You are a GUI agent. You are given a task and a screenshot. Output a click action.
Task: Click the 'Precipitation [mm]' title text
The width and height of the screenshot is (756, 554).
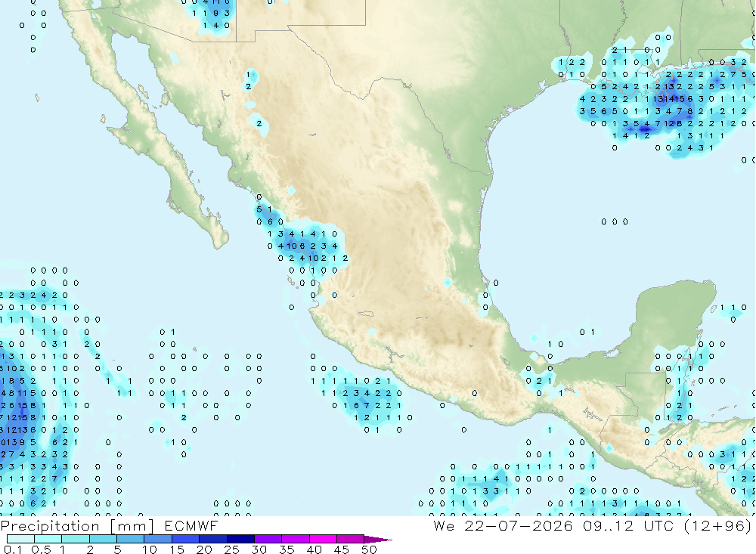(78, 525)
